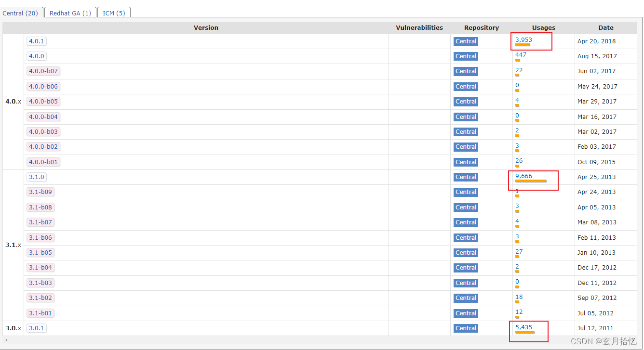Open version 4.0.0-b01 link
This screenshot has width=644, height=350.
[43, 162]
